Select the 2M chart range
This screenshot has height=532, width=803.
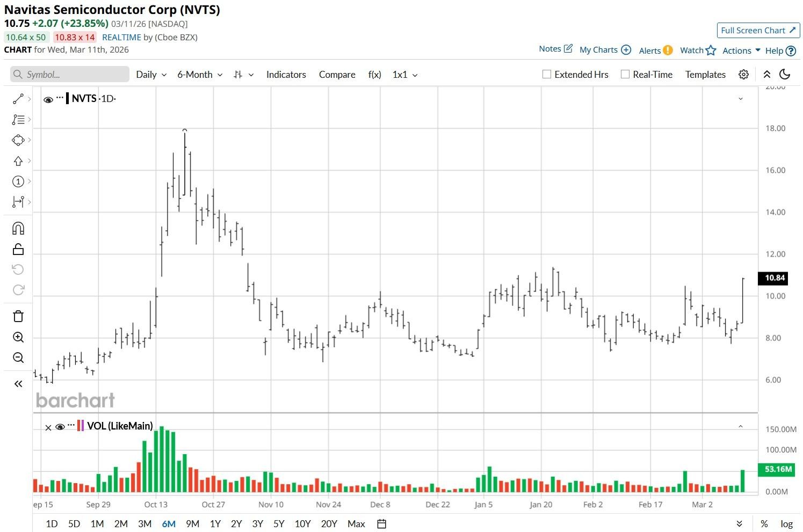click(121, 524)
